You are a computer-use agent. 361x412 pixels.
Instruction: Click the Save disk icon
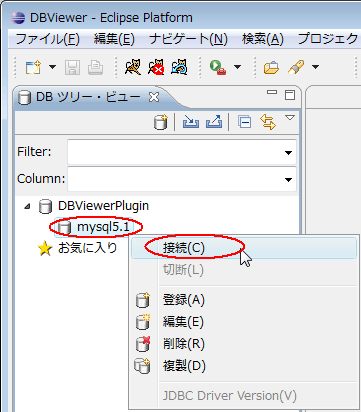pos(72,67)
